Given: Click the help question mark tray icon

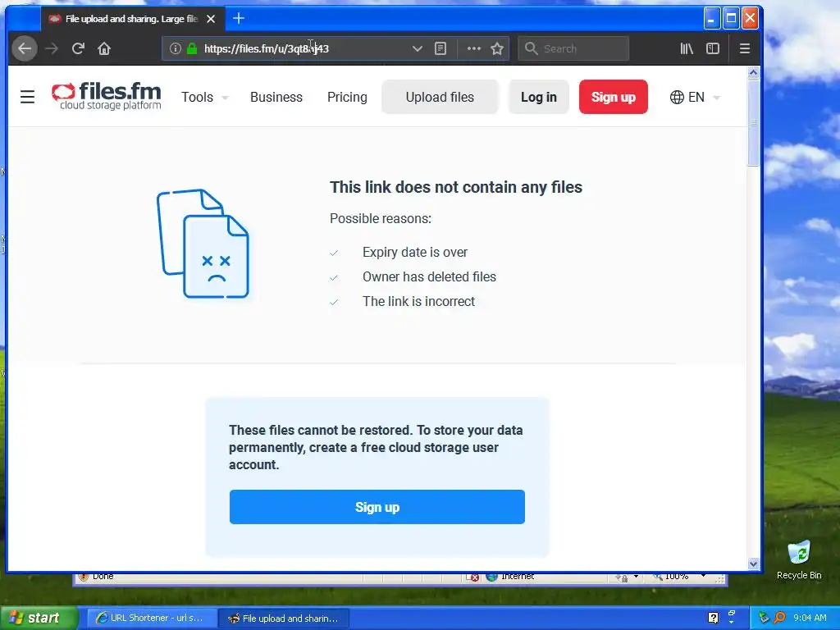Looking at the screenshot, I should (713, 618).
